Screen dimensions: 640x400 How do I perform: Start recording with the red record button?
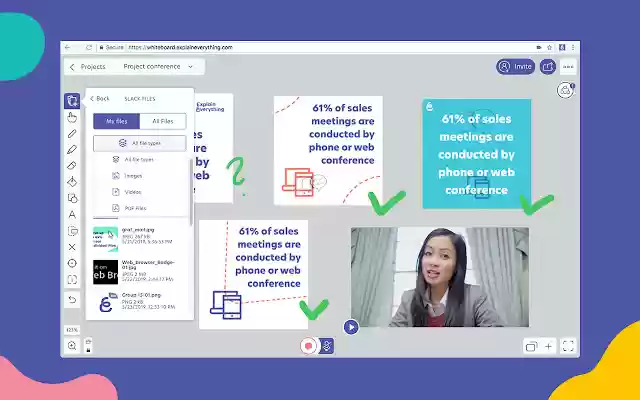tap(309, 346)
